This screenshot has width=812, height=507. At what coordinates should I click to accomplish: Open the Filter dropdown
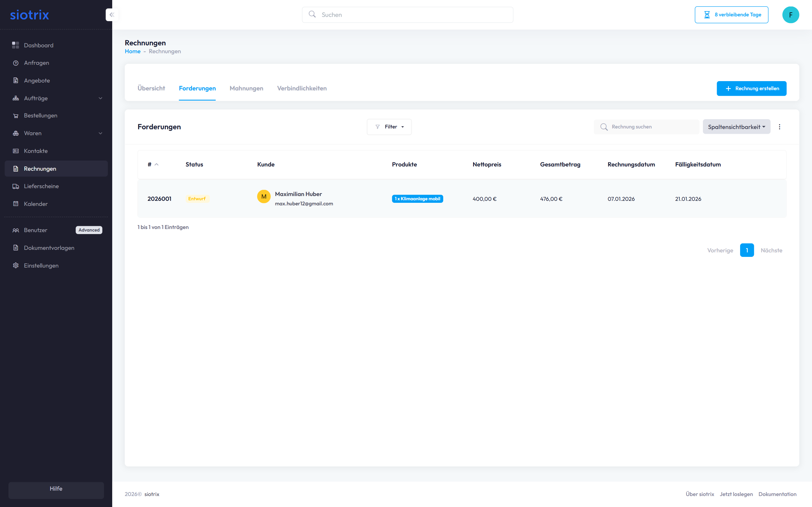389,127
